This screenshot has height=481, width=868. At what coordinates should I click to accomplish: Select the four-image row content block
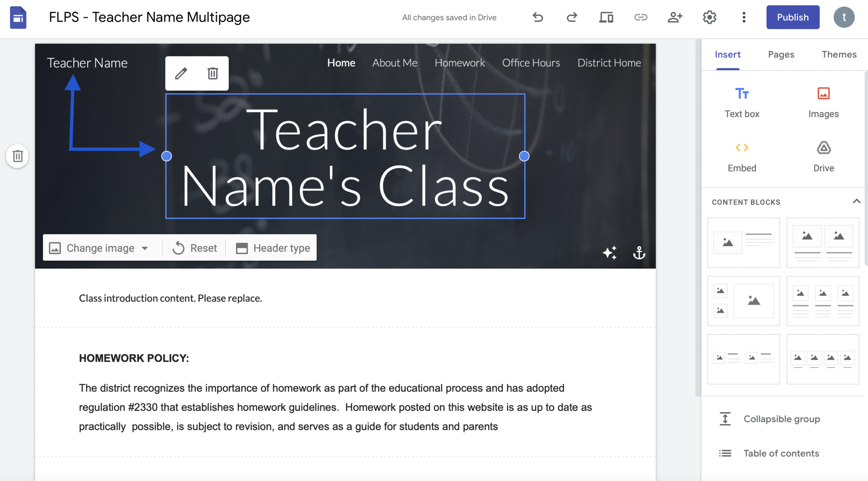[x=822, y=359]
